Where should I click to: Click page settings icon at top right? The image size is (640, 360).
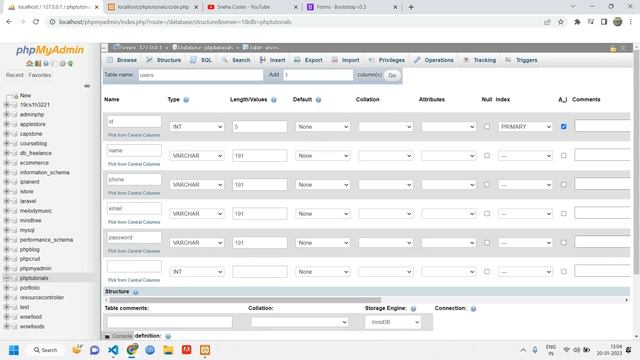pyautogui.click(x=613, y=48)
